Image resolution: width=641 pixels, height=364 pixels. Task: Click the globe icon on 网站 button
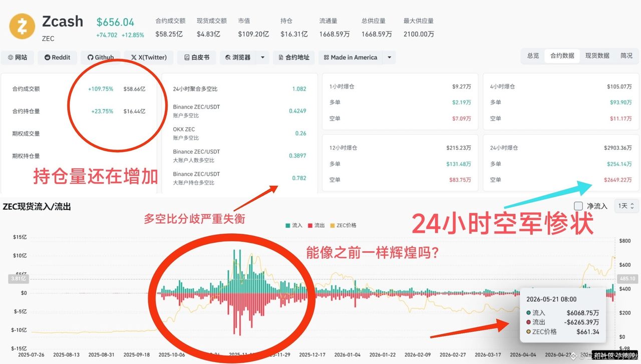click(10, 58)
